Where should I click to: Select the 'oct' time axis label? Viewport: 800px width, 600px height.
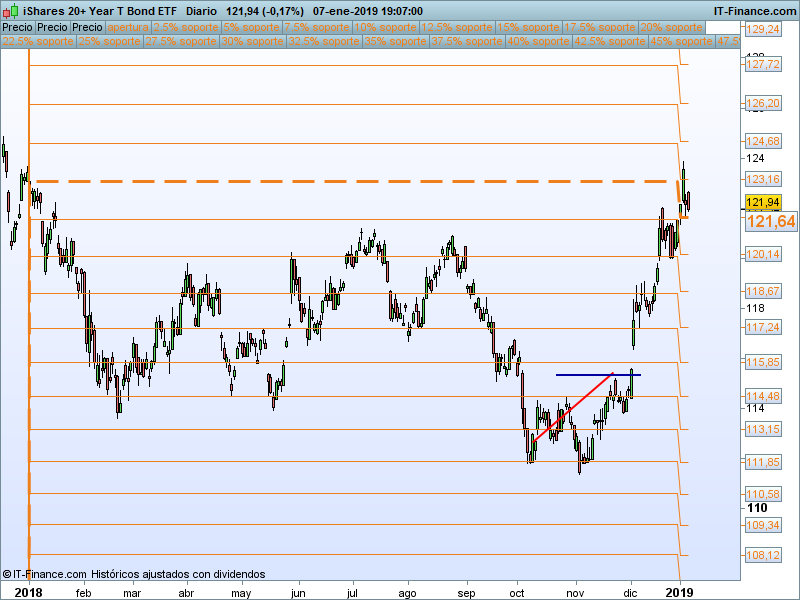[516, 593]
